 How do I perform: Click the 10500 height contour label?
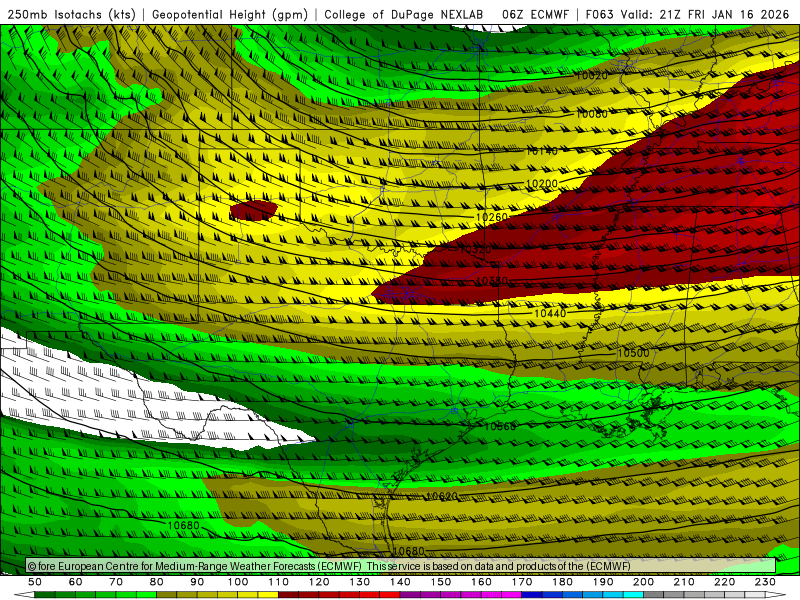pyautogui.click(x=633, y=353)
